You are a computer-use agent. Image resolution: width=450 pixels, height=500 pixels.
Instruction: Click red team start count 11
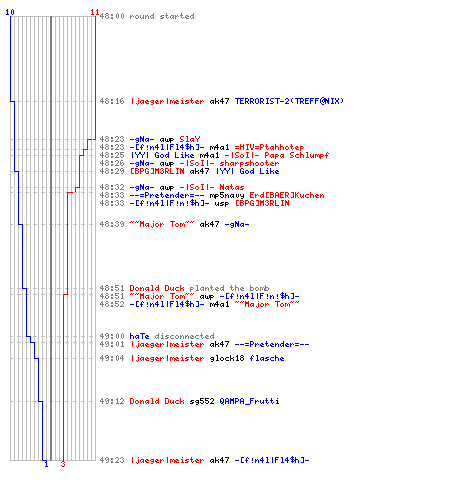(95, 12)
